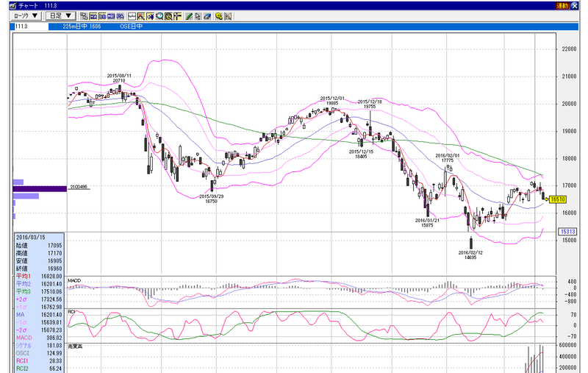Click the 22000 price axis label
The image size is (588, 373).
click(x=569, y=49)
